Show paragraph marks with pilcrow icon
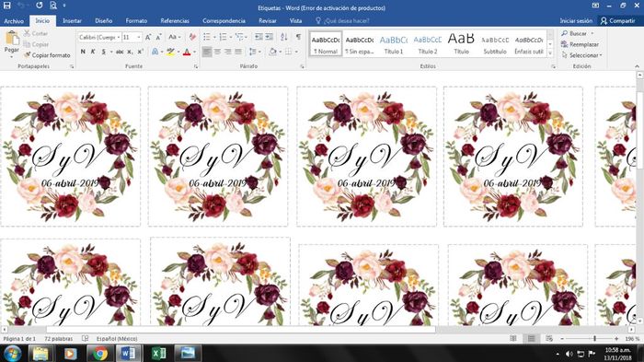This screenshot has height=362, width=644. pos(299,37)
